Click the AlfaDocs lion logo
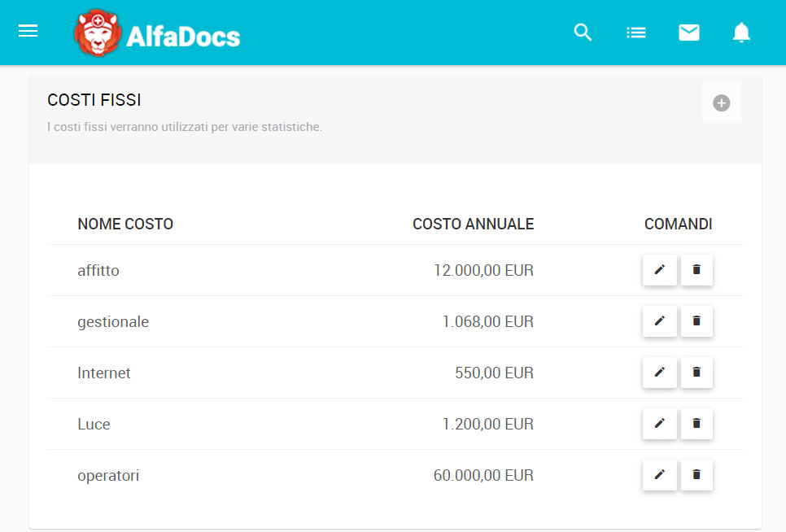This screenshot has width=786, height=532. (98, 33)
